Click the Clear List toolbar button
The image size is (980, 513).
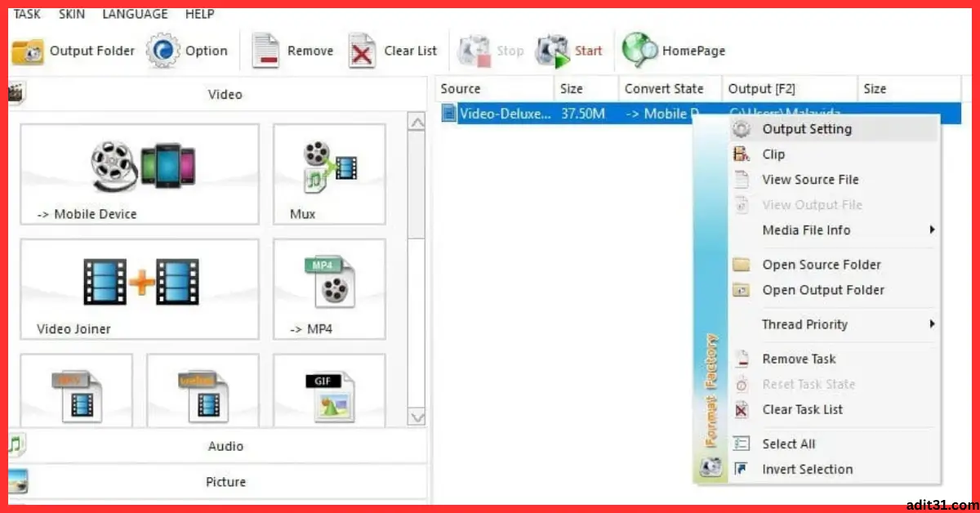coord(393,51)
